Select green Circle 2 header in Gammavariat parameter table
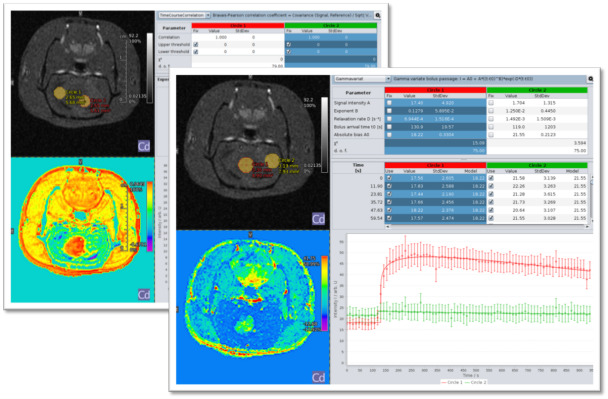This screenshot has height=399, width=608. pyautogui.click(x=537, y=90)
